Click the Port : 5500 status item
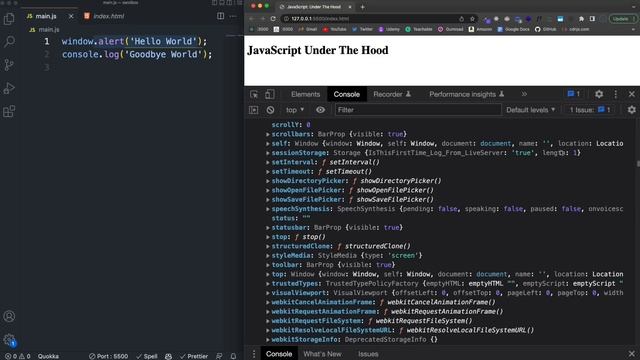Screen dimensions: 640x360 point(109,356)
